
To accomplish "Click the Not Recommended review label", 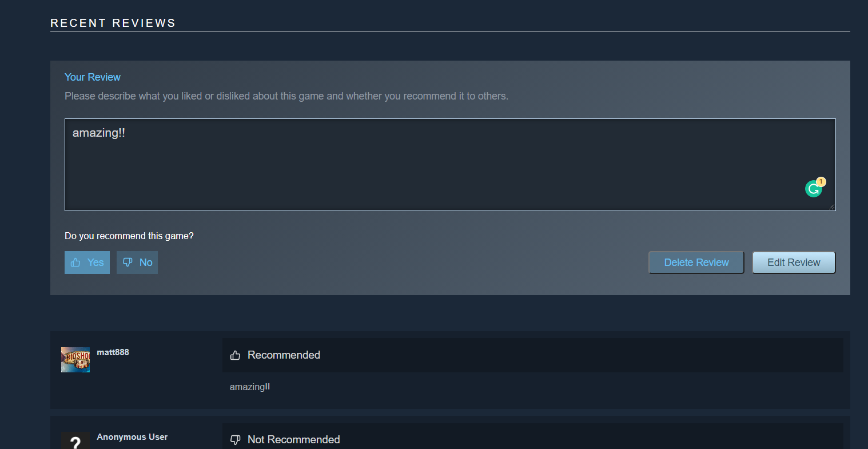I will point(294,440).
